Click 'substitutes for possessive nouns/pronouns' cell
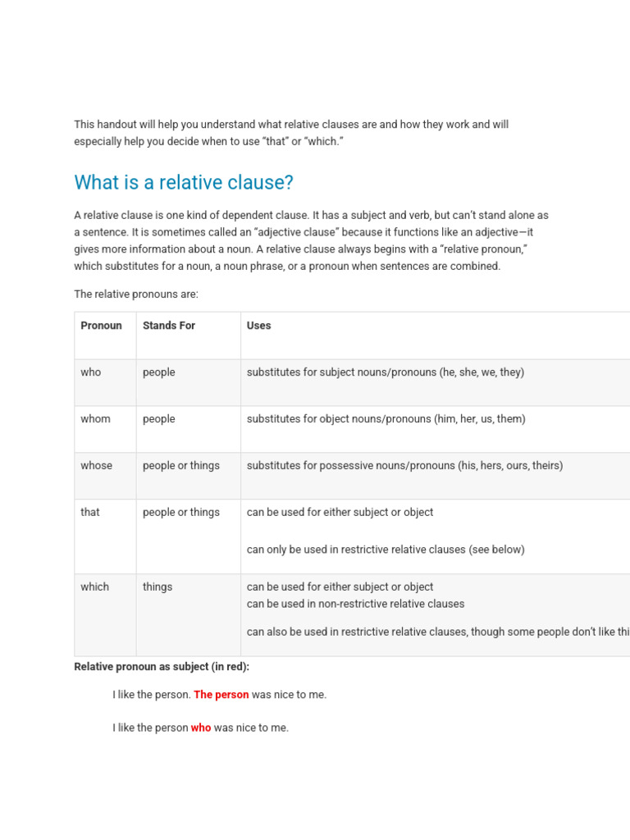Image resolution: width=630 pixels, height=840 pixels. click(404, 466)
